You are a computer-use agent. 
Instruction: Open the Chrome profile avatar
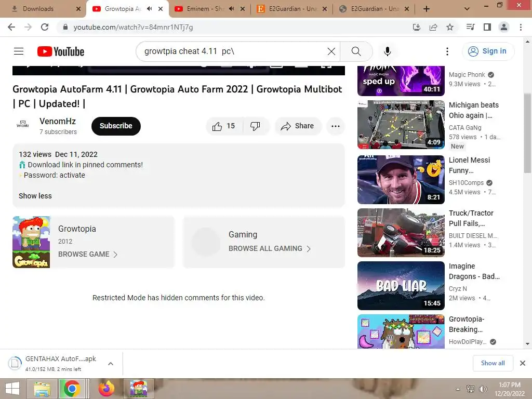tap(504, 27)
